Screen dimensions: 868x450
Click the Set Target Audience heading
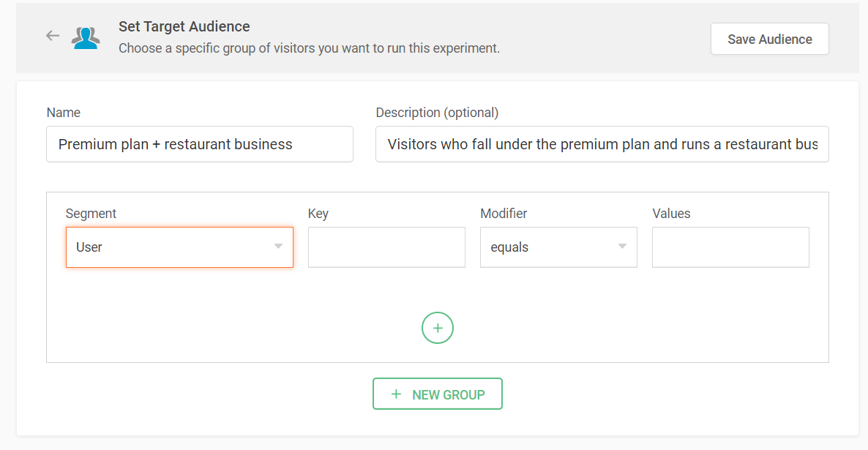tap(184, 26)
